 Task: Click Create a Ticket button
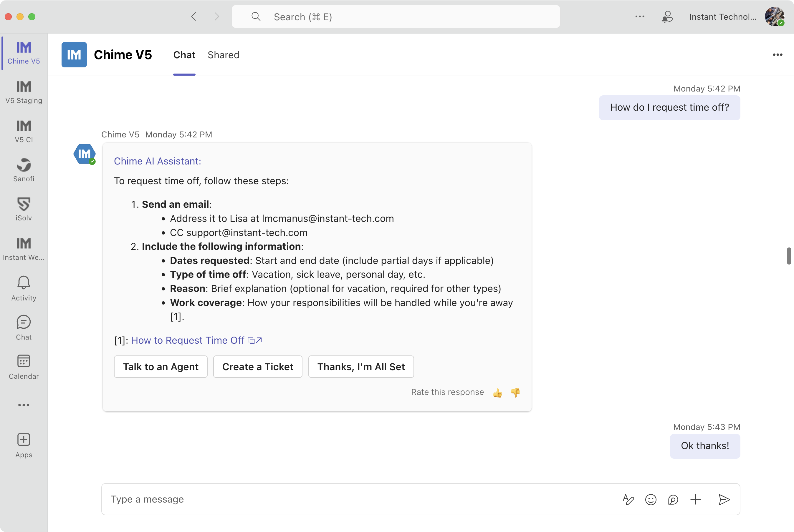tap(258, 367)
